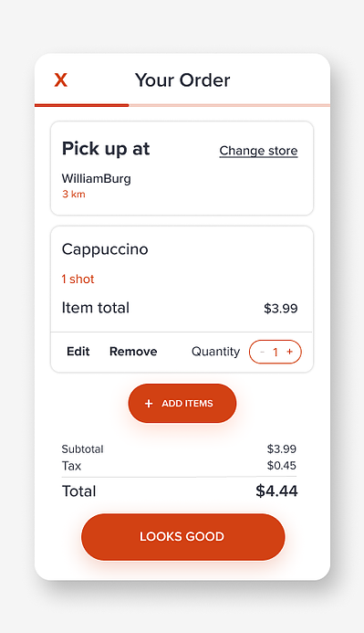Viewport: 364px width, 633px height.
Task: Click the quantity value 1
Action: coord(276,352)
